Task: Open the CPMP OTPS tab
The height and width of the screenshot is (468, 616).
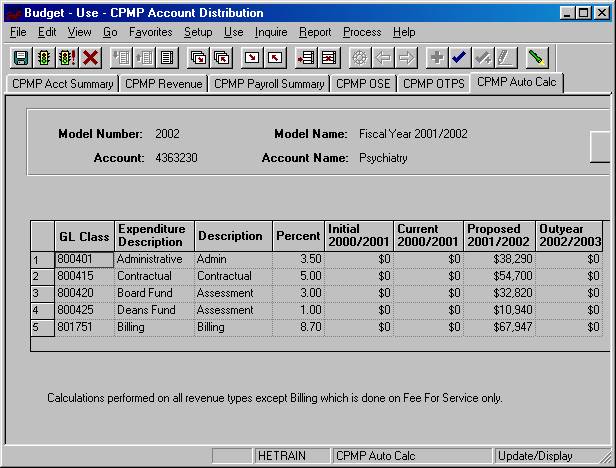Action: click(x=433, y=84)
